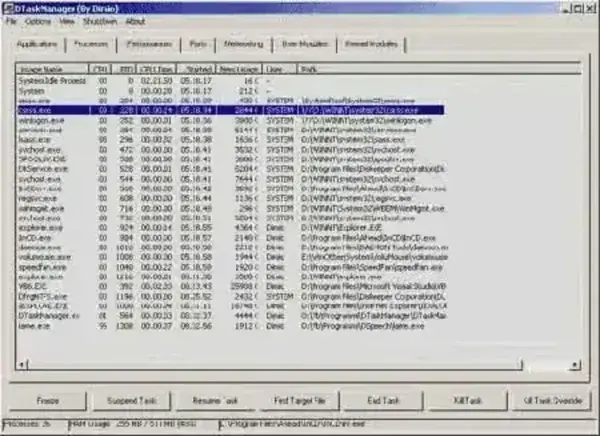The height and width of the screenshot is (436, 600).
Task: Click the End Task button
Action: pyautogui.click(x=384, y=401)
